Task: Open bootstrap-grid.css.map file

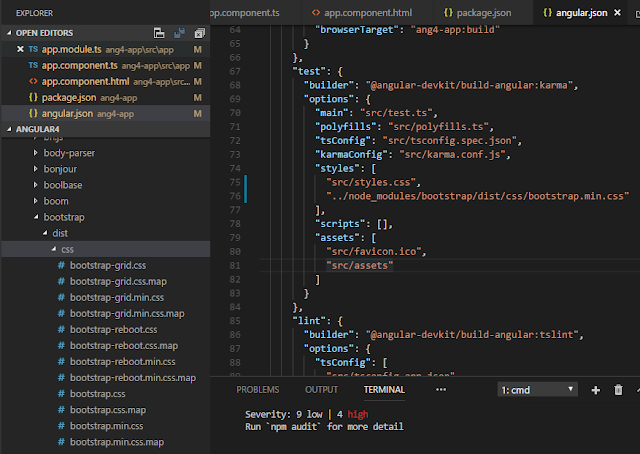Action: pos(118,281)
